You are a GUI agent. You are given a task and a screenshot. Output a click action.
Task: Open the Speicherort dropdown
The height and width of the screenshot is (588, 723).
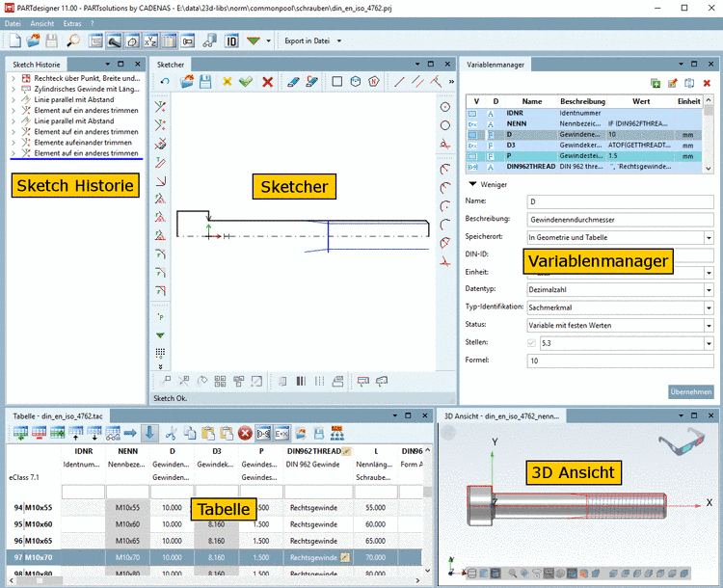pyautogui.click(x=709, y=237)
